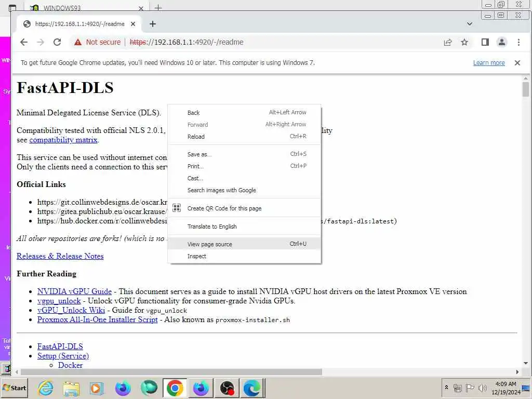Open Google Chrome taskbar icon
The width and height of the screenshot is (532, 399).
[x=175, y=388]
